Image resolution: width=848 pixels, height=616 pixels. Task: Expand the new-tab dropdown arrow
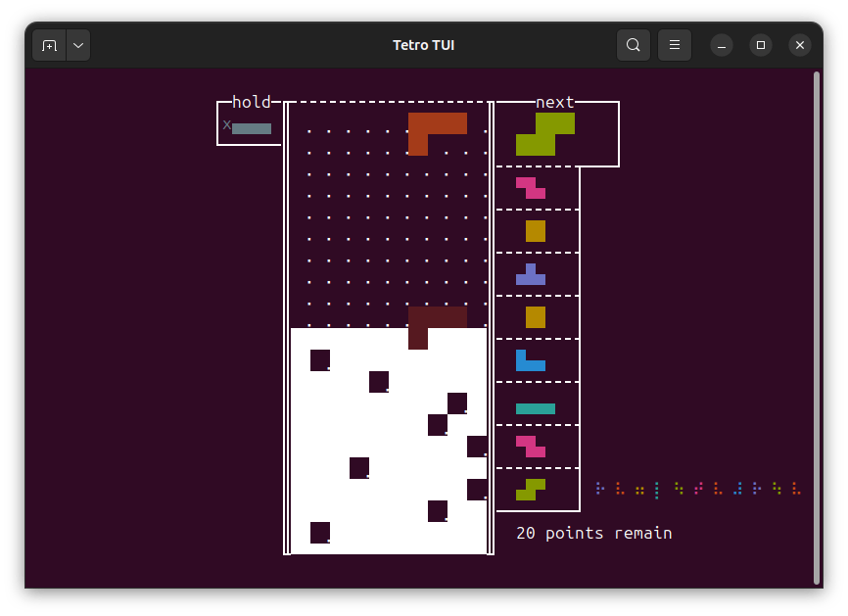[78, 45]
